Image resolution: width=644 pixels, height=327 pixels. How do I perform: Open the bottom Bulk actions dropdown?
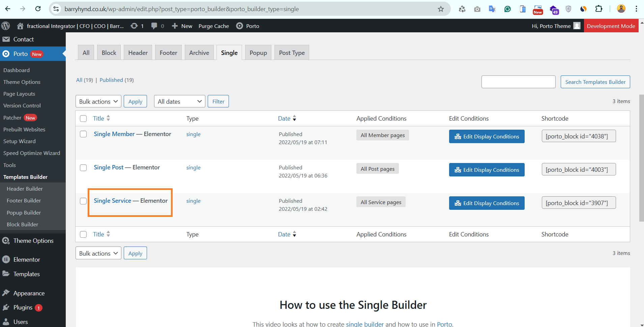pos(98,253)
